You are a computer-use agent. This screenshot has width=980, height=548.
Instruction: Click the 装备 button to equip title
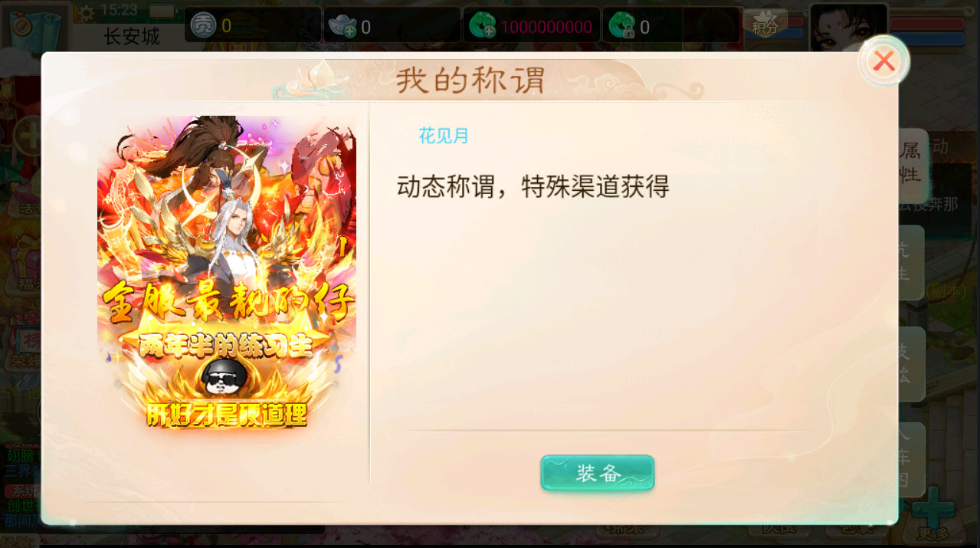(598, 473)
